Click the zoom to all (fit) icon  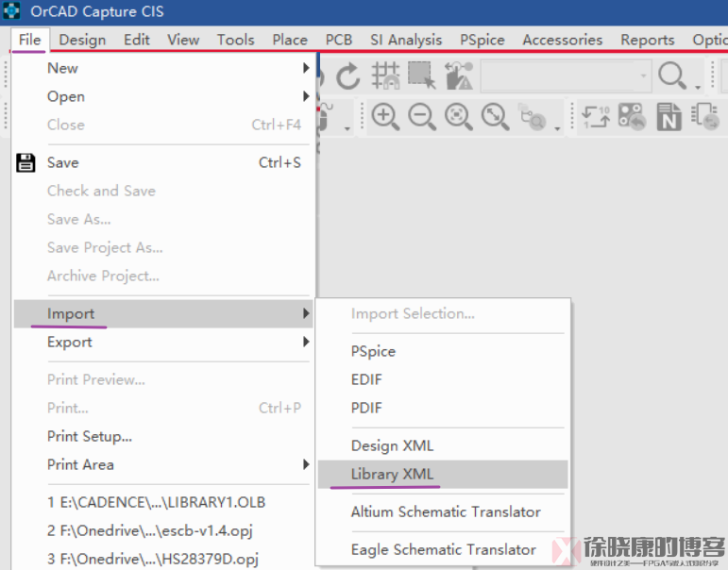496,116
